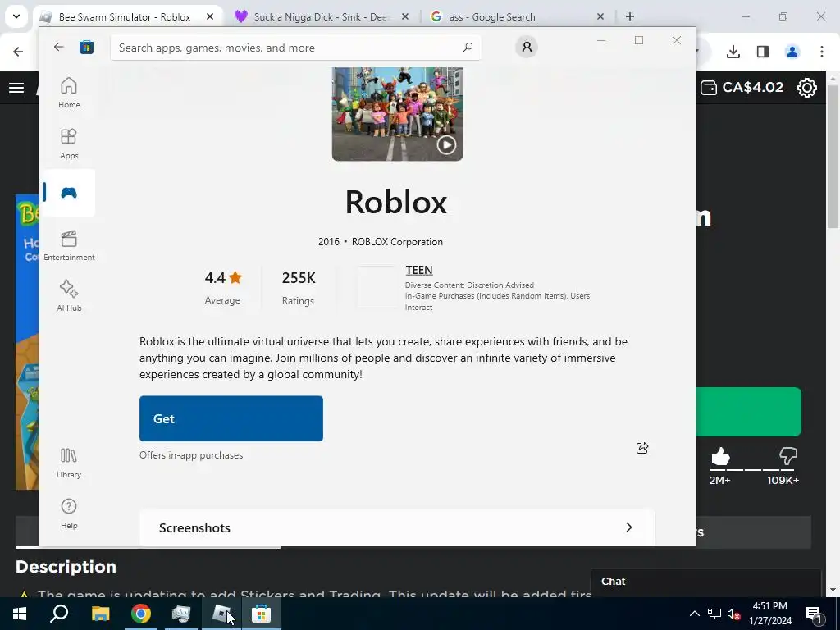Viewport: 840px width, 630px height.
Task: Open the notification center icon
Action: (x=815, y=614)
